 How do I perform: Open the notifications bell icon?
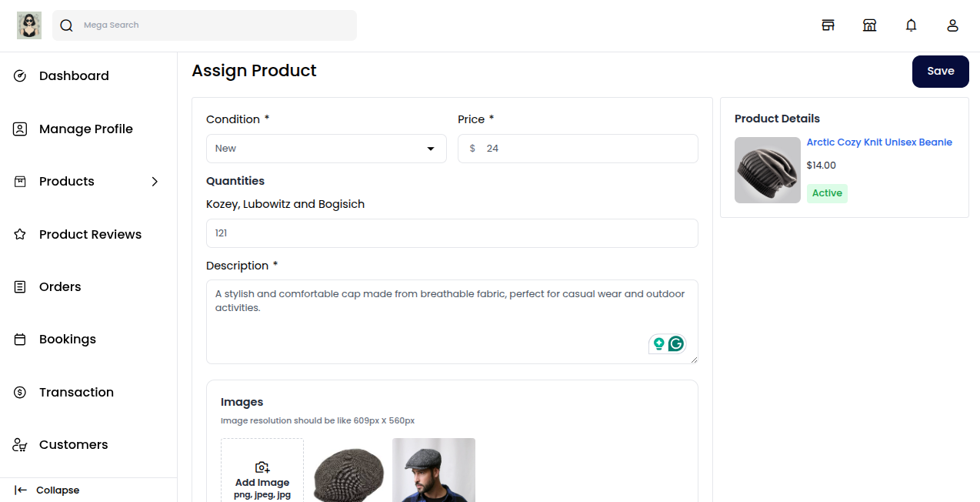(911, 25)
